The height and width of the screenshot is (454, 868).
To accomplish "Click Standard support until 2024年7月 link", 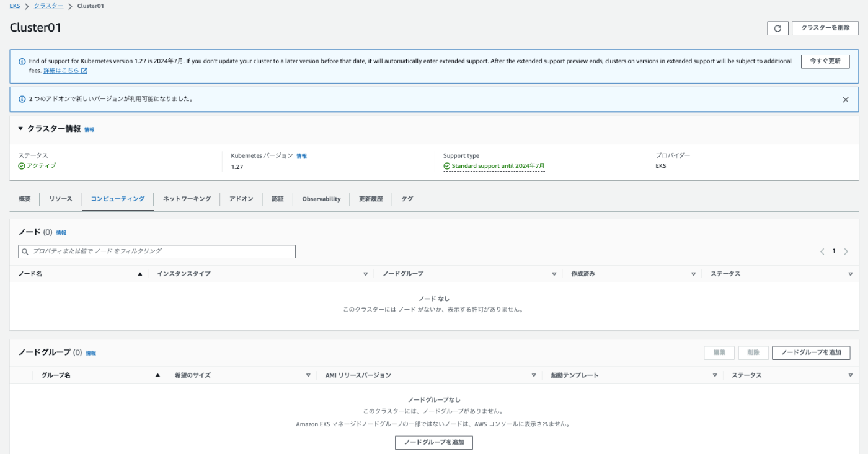I will point(498,166).
